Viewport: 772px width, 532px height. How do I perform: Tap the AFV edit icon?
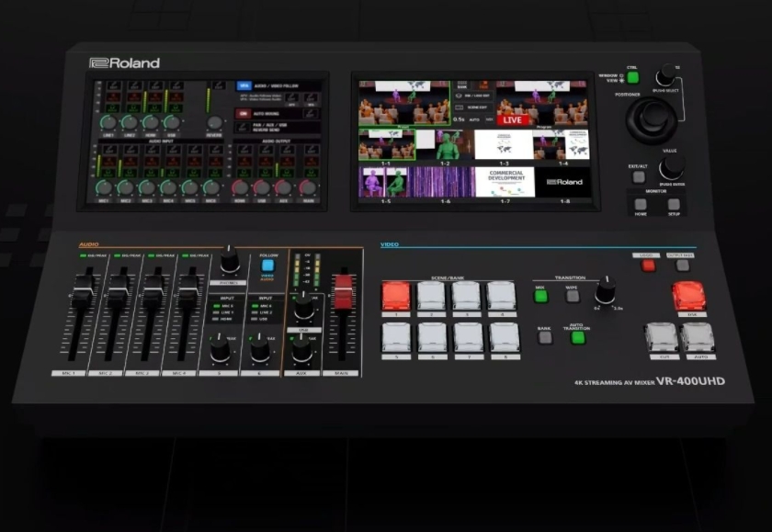(292, 97)
